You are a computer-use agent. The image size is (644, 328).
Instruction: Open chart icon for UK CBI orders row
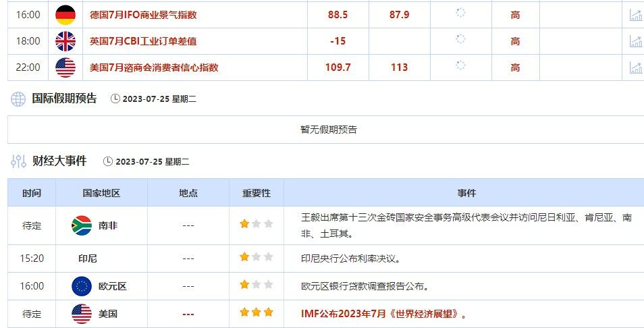(636, 41)
